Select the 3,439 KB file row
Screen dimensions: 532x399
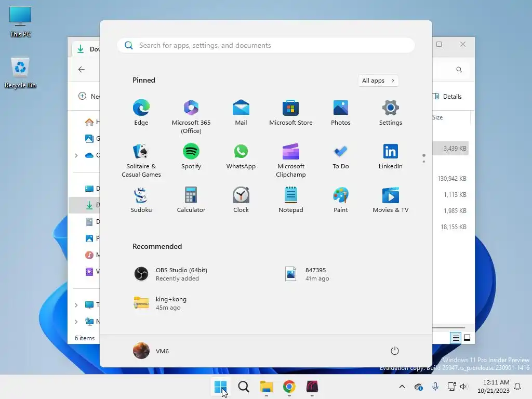coord(450,149)
